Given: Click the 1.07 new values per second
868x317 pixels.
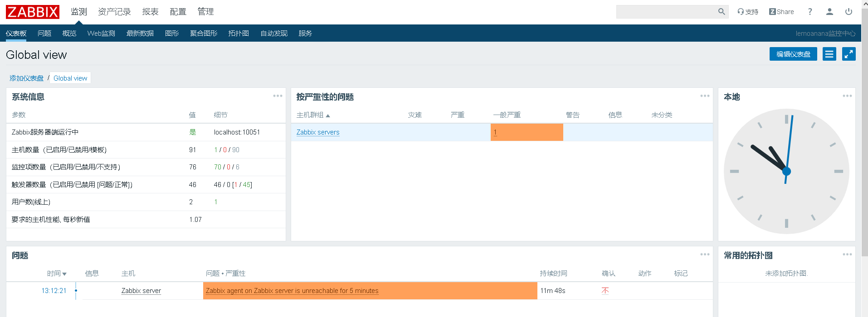Looking at the screenshot, I should [195, 220].
